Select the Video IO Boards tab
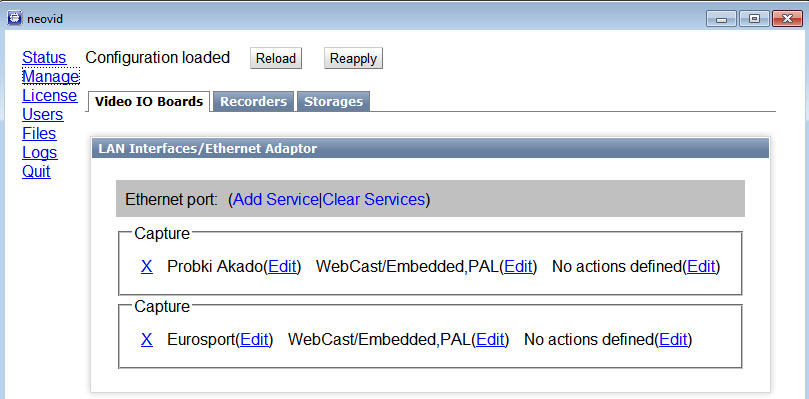The width and height of the screenshot is (809, 399). (149, 102)
